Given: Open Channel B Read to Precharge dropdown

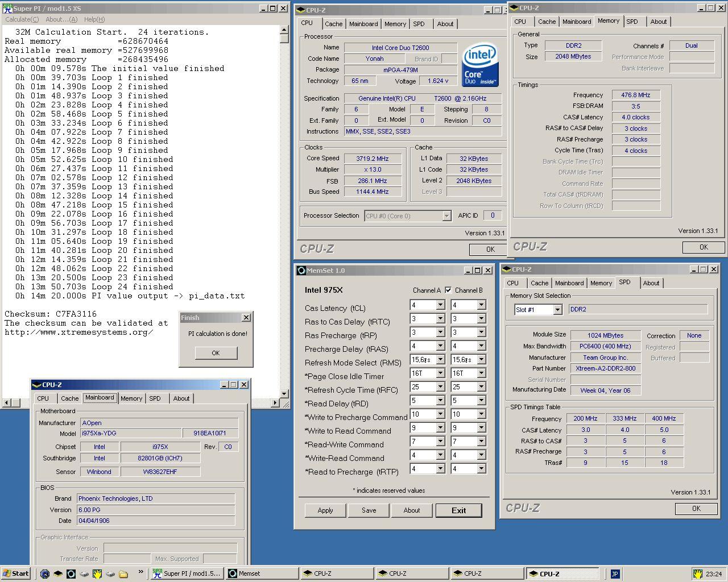Looking at the screenshot, I should (481, 469).
